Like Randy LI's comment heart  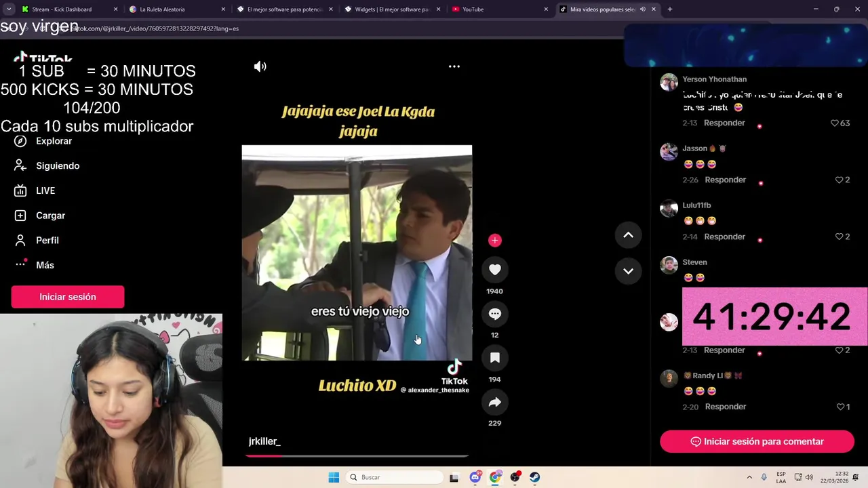840,407
